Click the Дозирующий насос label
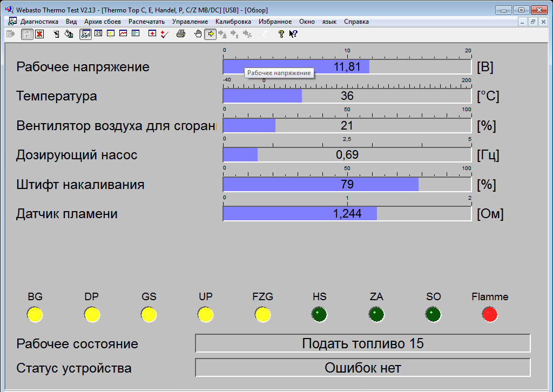553x392 pixels. [x=77, y=155]
